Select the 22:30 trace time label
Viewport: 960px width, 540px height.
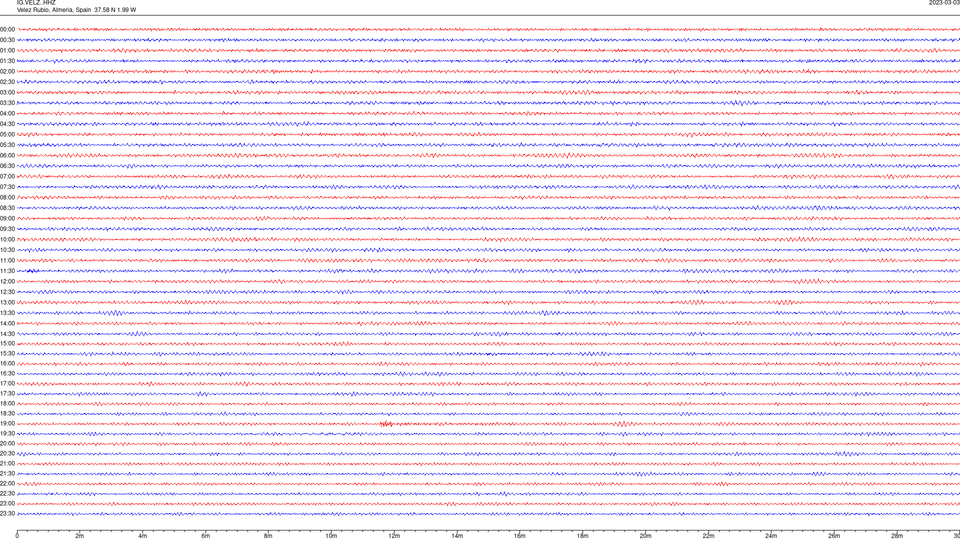coord(7,493)
